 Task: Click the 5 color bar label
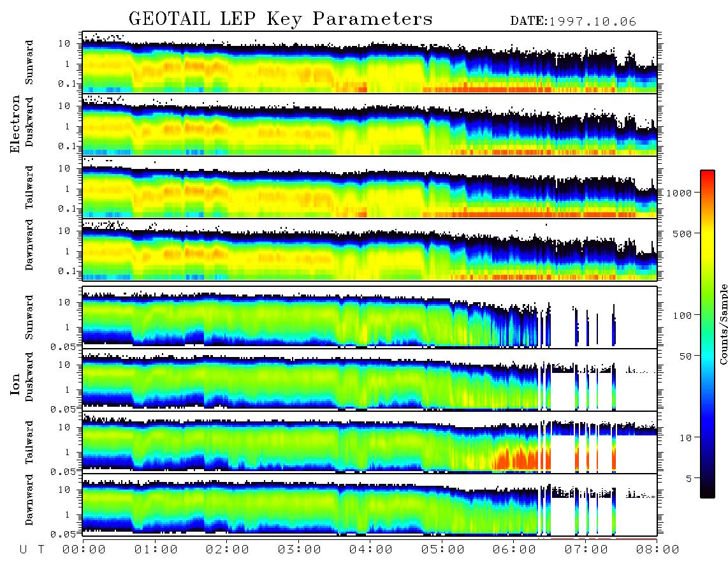tap(689, 478)
